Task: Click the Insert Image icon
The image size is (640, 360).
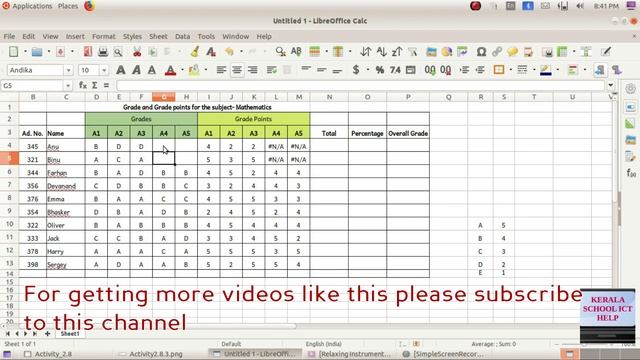Action: tap(431, 52)
